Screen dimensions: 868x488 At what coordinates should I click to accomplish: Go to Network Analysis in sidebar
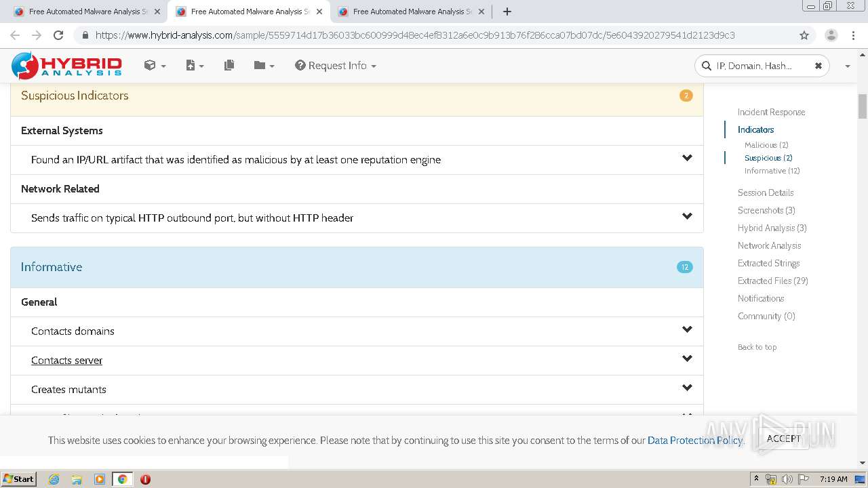769,245
